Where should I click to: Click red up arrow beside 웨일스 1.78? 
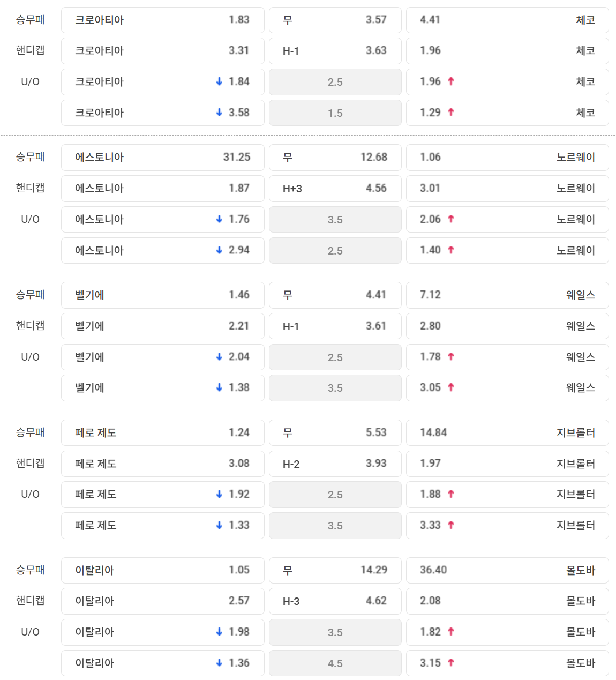pos(451,357)
